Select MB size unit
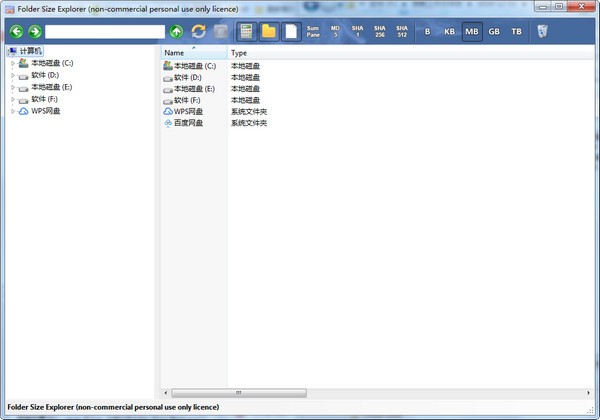 pyautogui.click(x=472, y=31)
